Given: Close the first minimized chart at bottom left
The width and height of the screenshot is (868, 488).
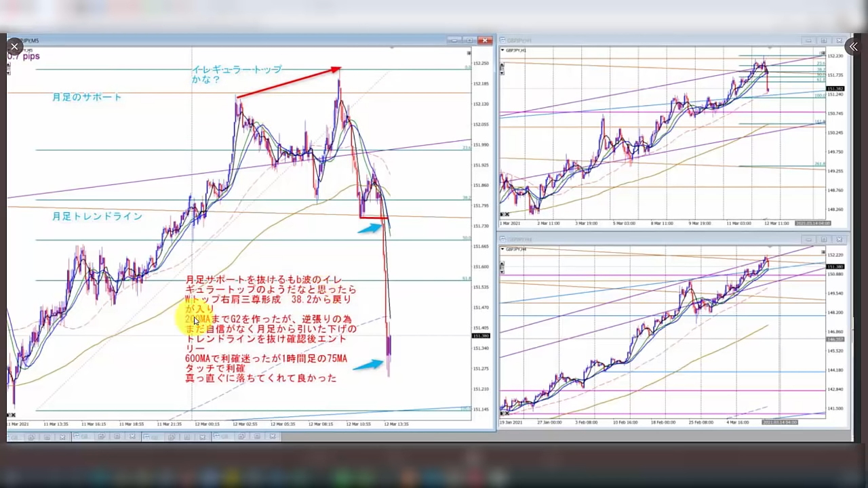Looking at the screenshot, I should pyautogui.click(x=62, y=437).
